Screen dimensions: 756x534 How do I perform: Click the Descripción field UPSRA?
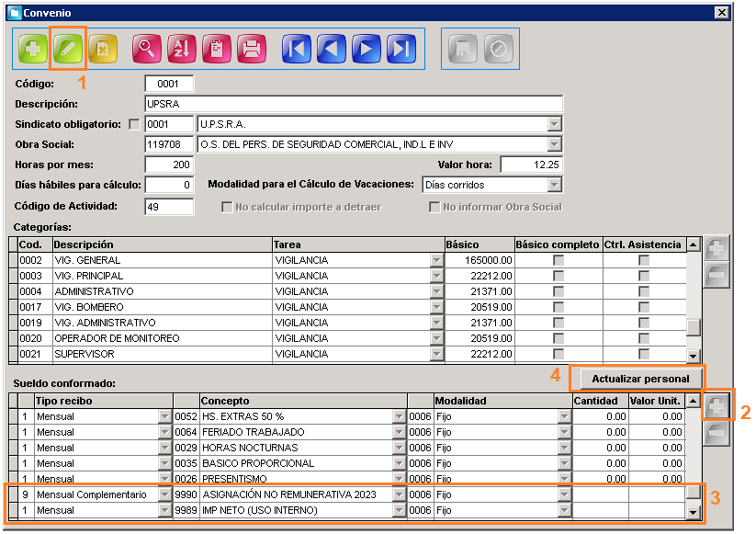click(x=354, y=104)
